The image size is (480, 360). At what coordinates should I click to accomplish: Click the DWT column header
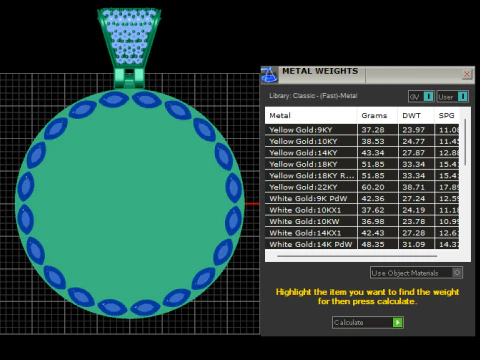[416, 116]
